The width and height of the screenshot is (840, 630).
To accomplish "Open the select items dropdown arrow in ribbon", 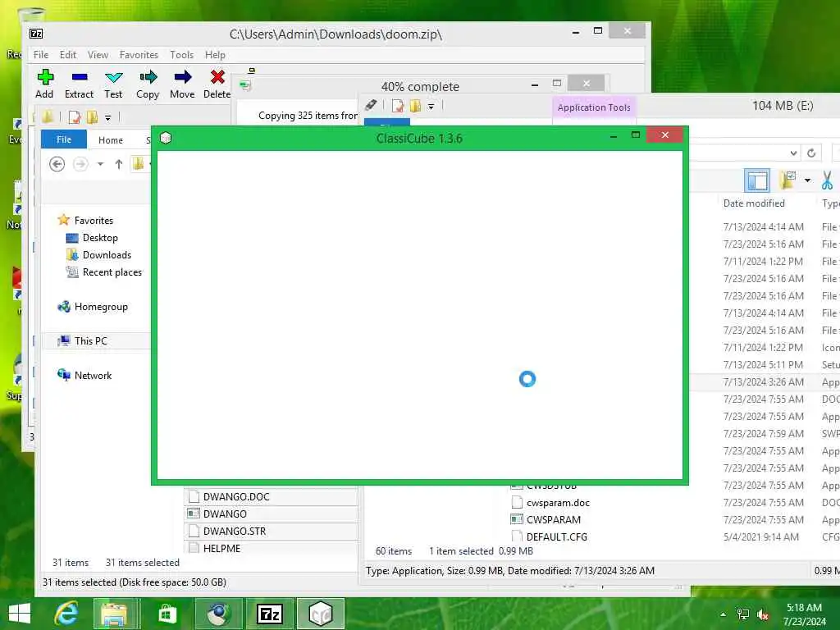I will (807, 180).
